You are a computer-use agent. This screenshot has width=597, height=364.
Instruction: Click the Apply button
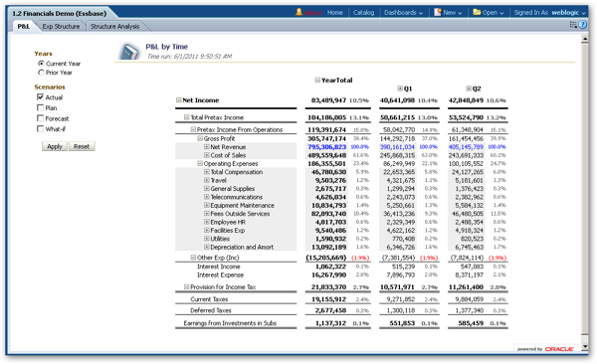tap(55, 146)
